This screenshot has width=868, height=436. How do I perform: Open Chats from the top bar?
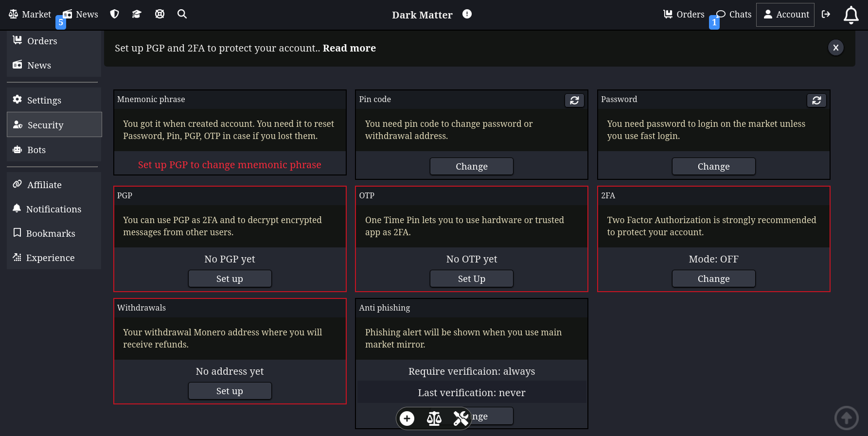pos(734,15)
